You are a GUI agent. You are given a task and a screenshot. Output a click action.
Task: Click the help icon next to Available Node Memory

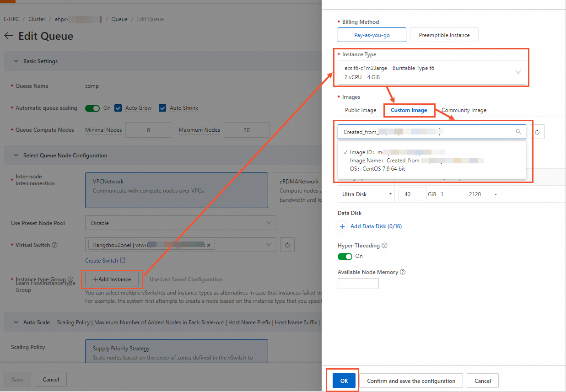tap(403, 272)
